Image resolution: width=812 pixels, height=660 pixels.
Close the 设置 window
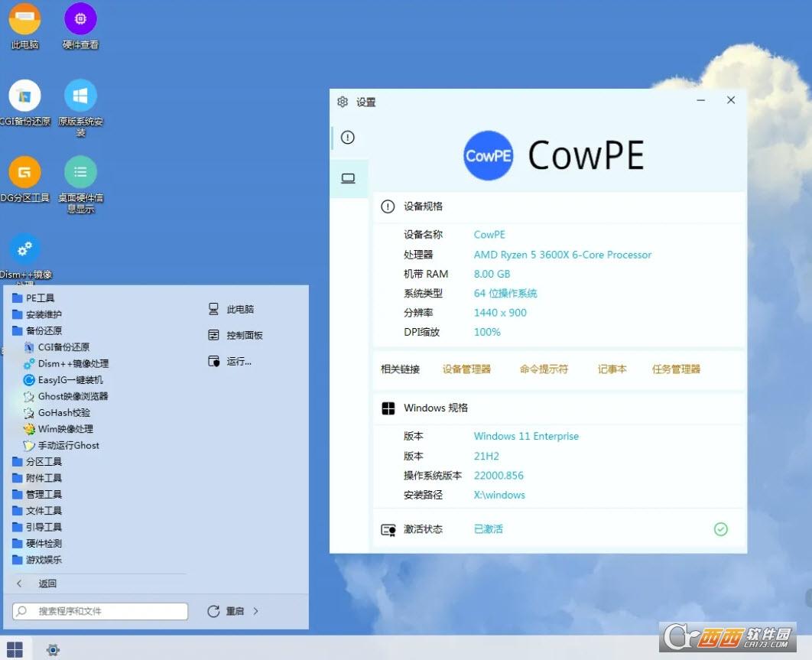tap(731, 100)
